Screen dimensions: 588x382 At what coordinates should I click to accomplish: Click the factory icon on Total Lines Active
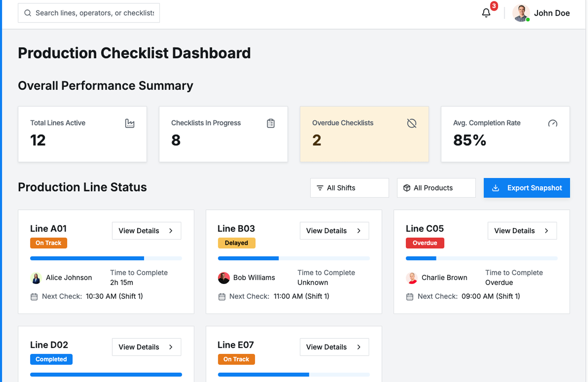point(130,123)
